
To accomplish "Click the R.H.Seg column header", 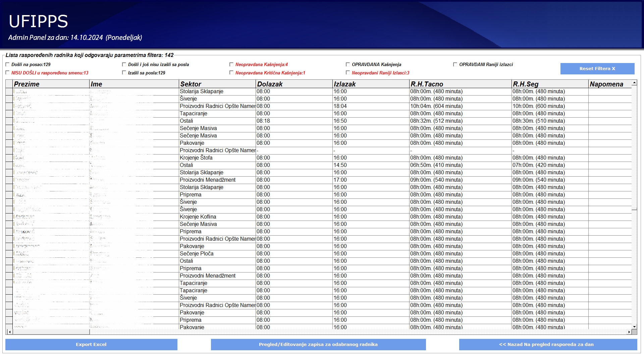I will 550,84.
